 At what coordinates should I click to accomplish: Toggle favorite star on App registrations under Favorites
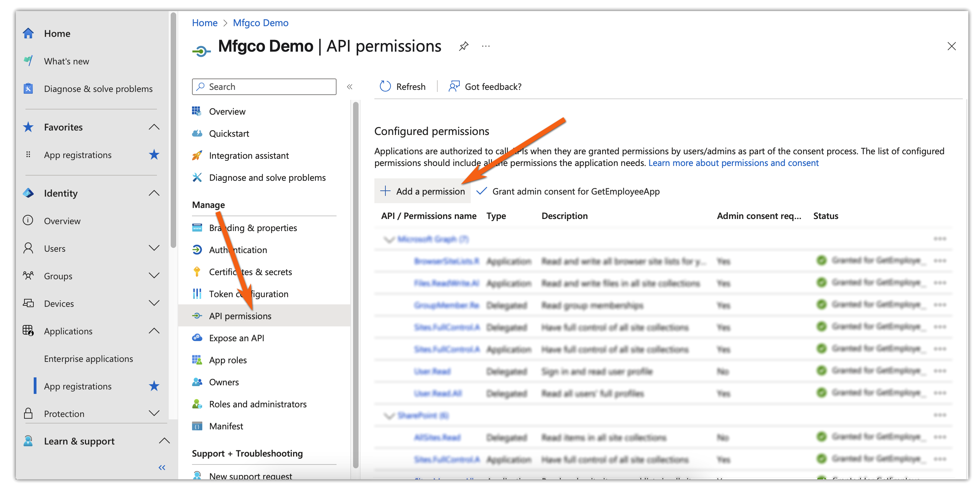[154, 155]
